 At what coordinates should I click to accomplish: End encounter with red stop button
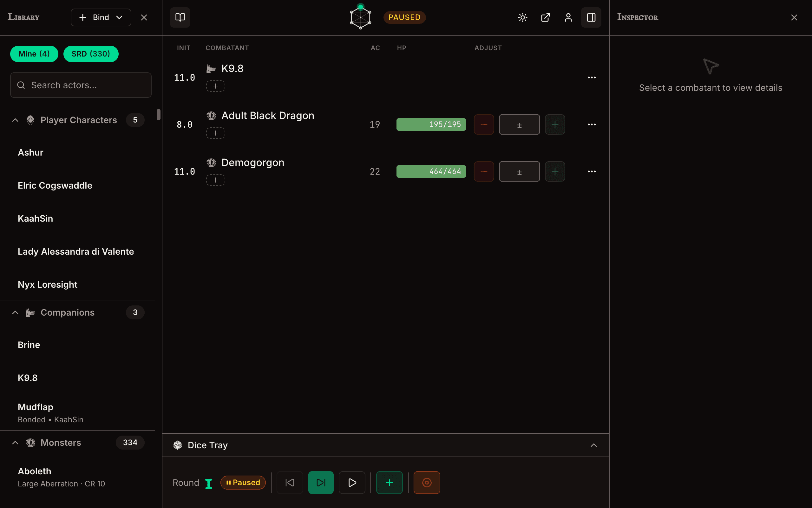[x=427, y=483]
